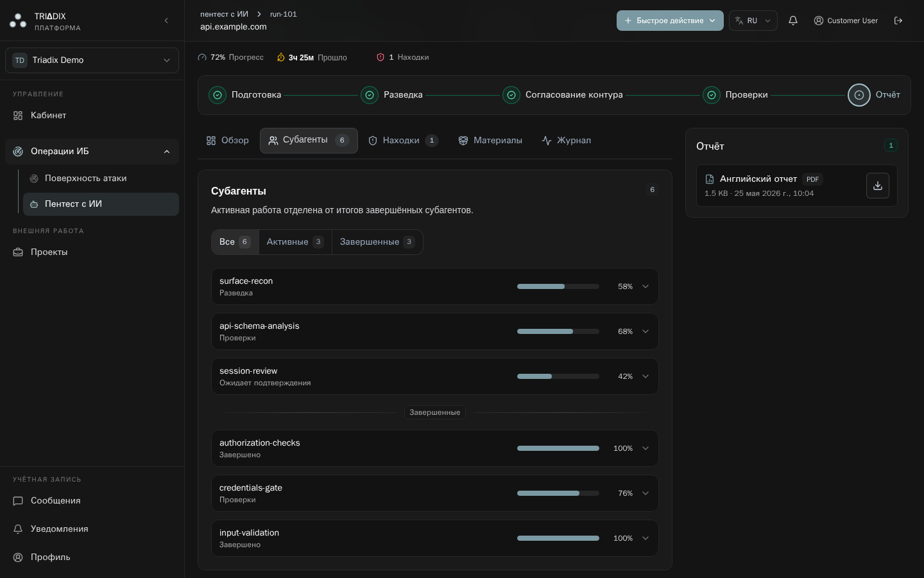The image size is (924, 578).
Task: Open the Быстрое действие dropdown arrow
Action: pos(712,21)
